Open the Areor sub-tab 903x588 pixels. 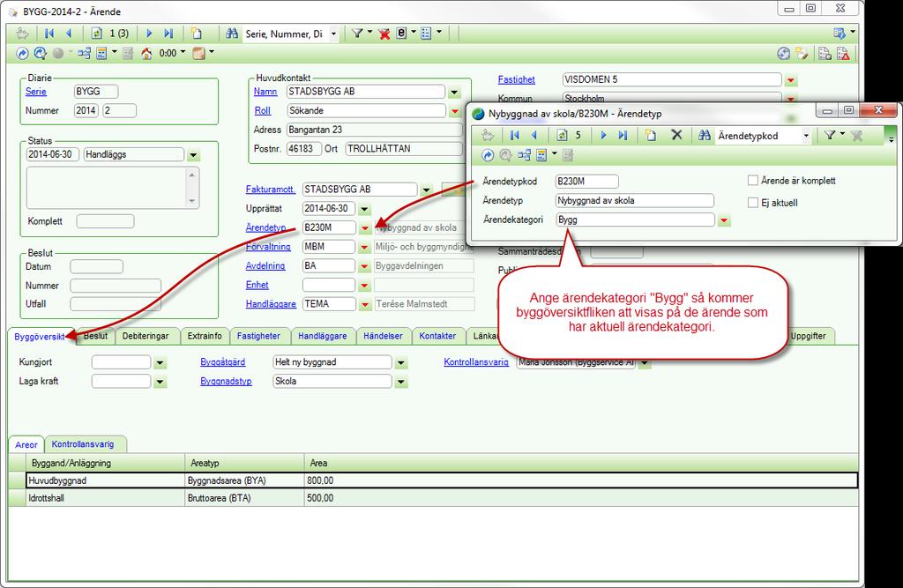[x=26, y=444]
